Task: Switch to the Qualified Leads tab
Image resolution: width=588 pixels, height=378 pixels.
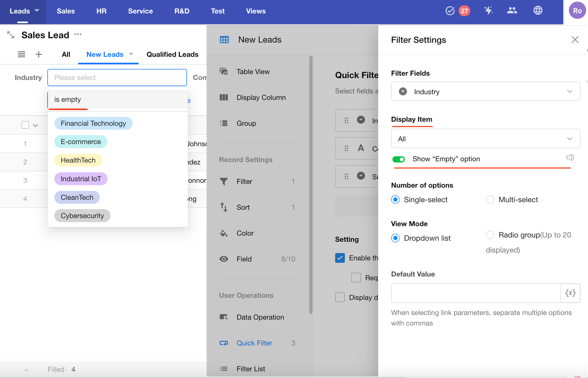Action: tap(172, 54)
